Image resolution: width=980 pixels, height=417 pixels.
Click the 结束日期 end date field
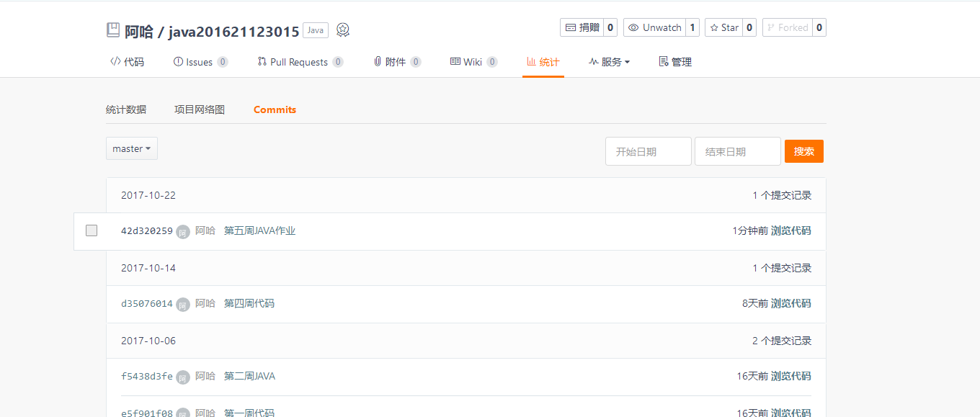point(738,151)
